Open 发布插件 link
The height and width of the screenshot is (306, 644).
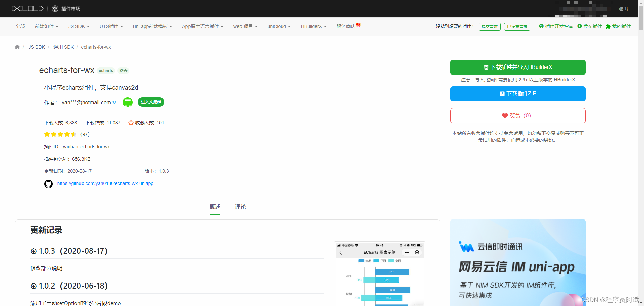593,26
